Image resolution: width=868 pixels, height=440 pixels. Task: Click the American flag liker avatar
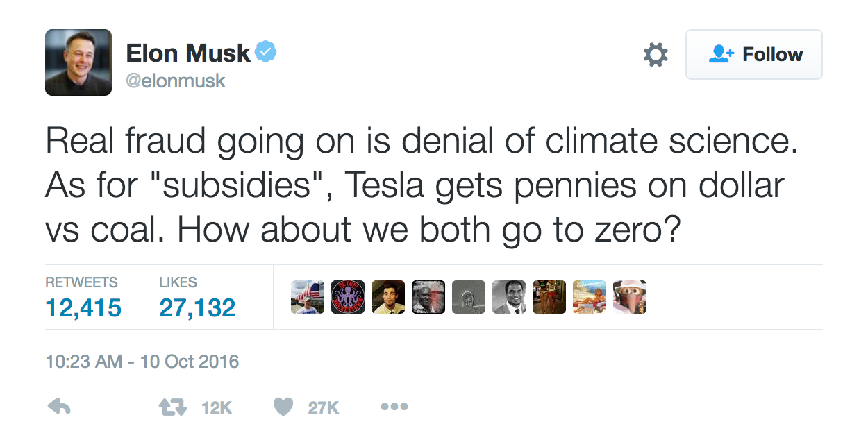(x=308, y=297)
